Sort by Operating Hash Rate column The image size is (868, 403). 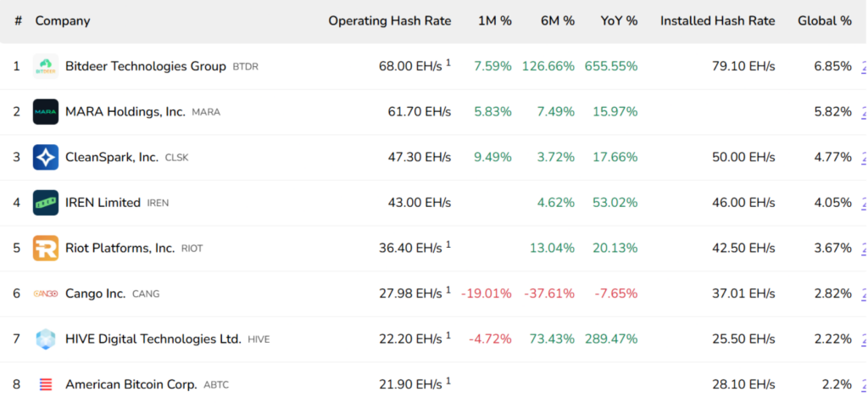click(x=389, y=20)
